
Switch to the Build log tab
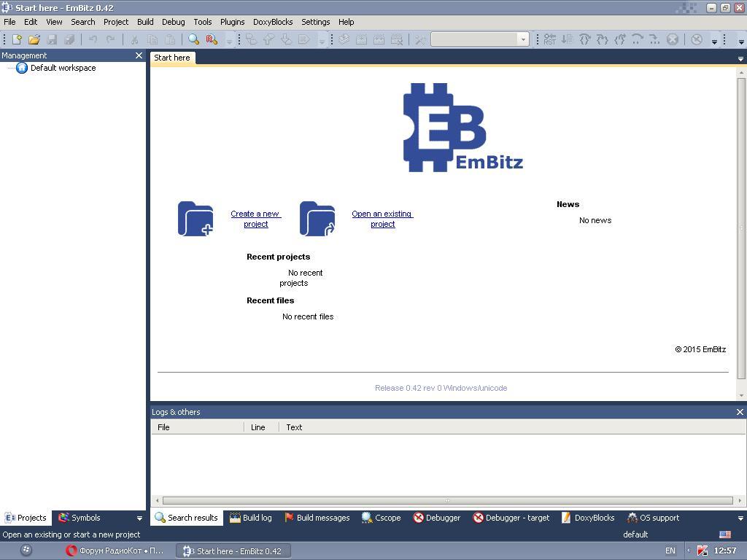coord(251,518)
